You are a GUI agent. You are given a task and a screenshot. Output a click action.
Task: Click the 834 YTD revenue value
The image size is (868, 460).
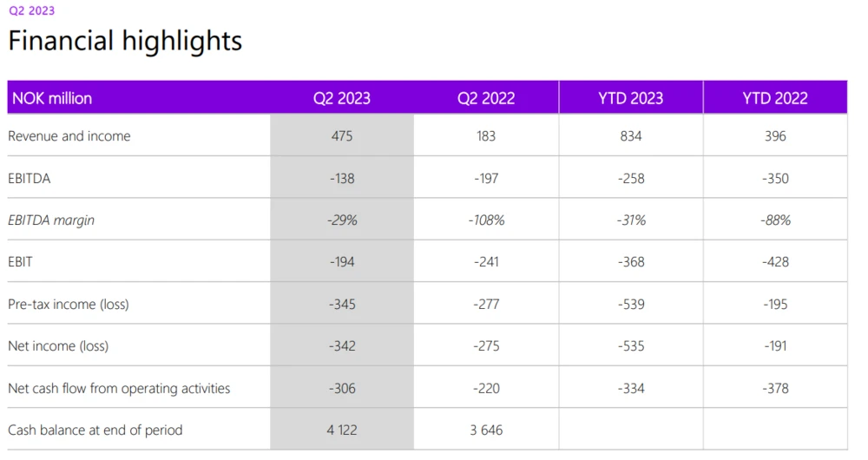click(631, 136)
